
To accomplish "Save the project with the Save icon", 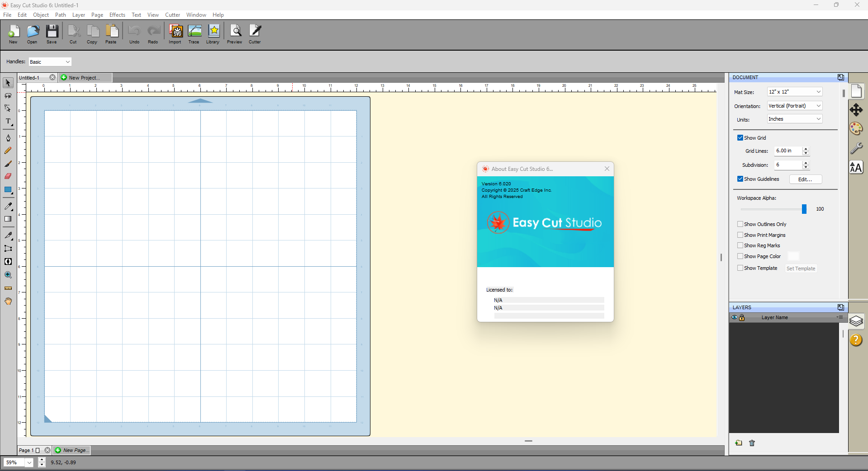I will (x=52, y=34).
